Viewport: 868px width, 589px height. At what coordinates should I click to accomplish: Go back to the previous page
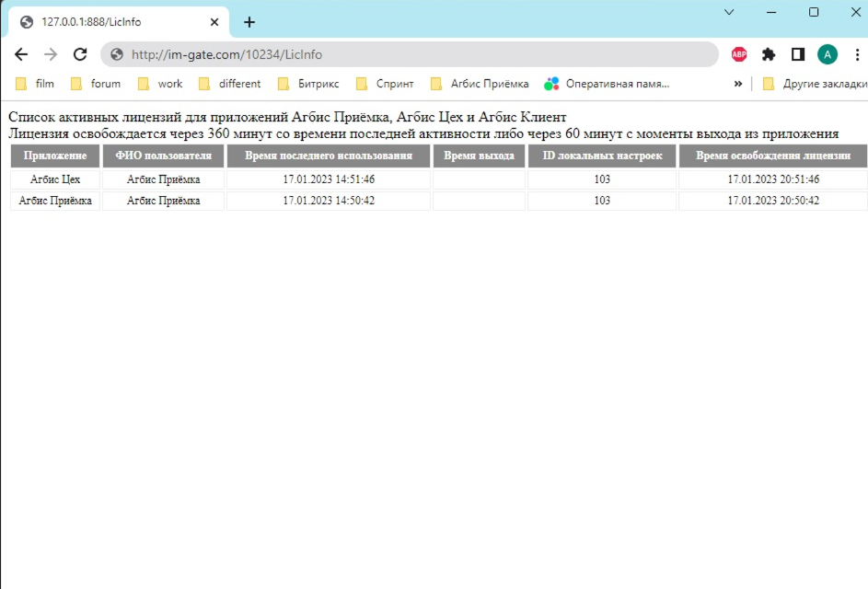click(x=21, y=54)
